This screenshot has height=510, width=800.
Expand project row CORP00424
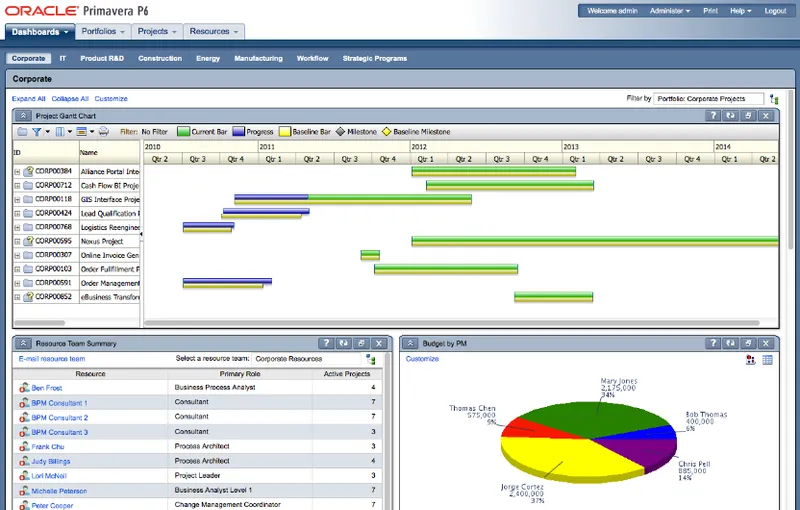tap(17, 214)
